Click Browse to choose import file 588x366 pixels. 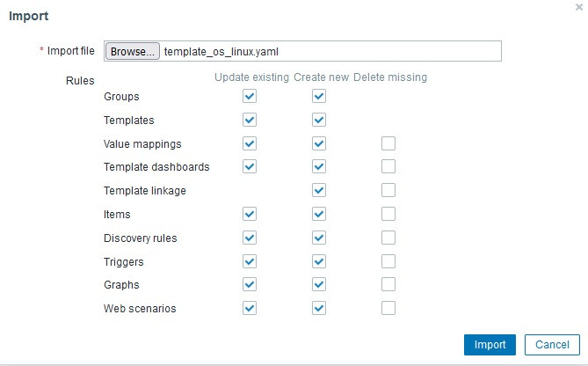click(x=133, y=52)
